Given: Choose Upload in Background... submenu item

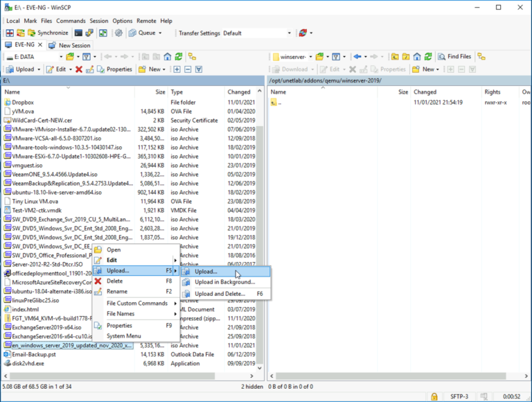Looking at the screenshot, I should (x=225, y=282).
